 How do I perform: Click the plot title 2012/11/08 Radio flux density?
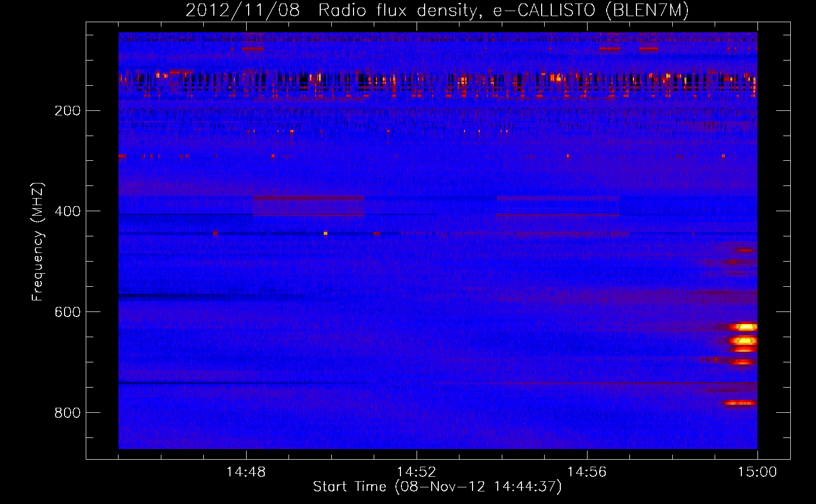click(x=437, y=11)
